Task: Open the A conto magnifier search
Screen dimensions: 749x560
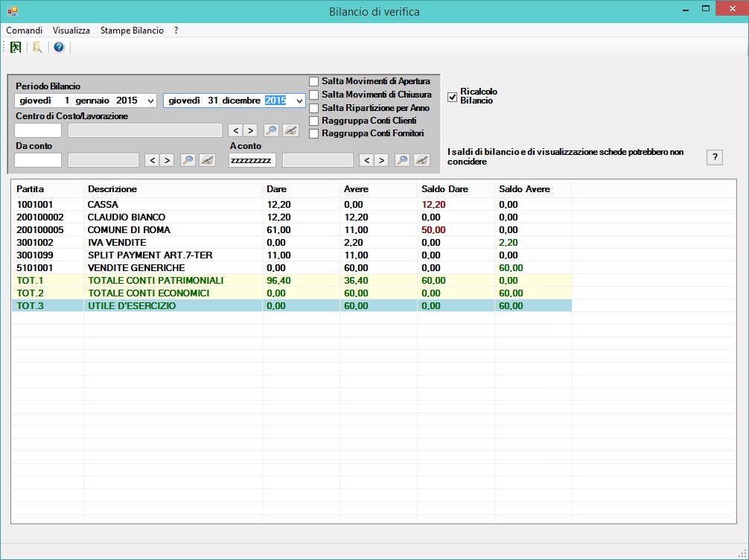Action: pos(402,160)
